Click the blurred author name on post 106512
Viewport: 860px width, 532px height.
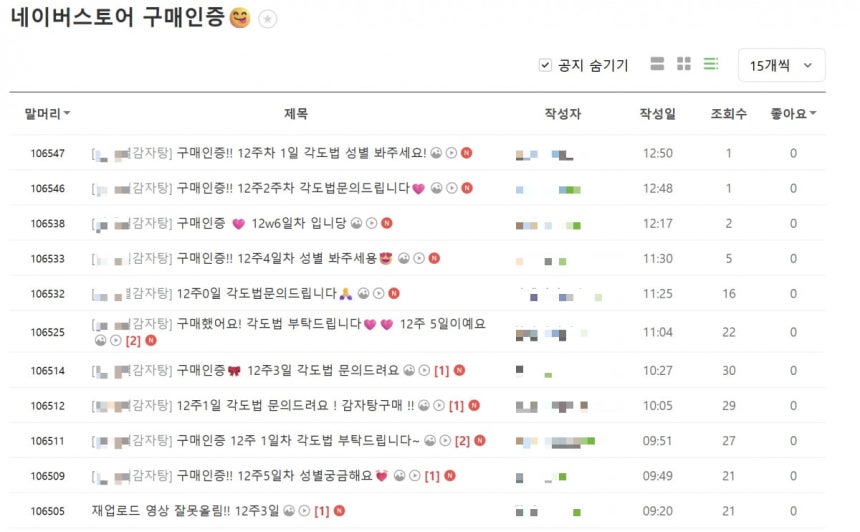coord(552,406)
